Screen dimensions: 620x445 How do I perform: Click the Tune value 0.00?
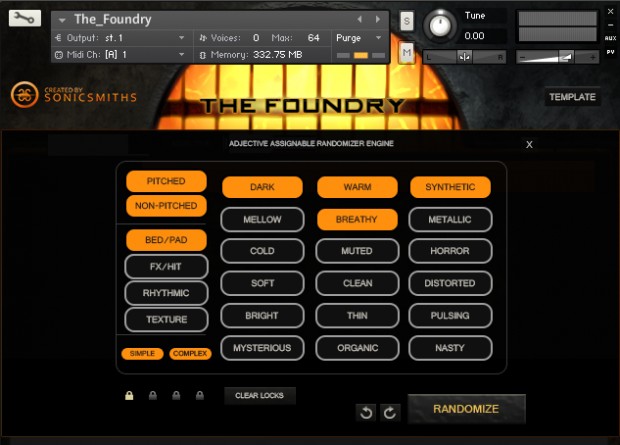pos(474,36)
